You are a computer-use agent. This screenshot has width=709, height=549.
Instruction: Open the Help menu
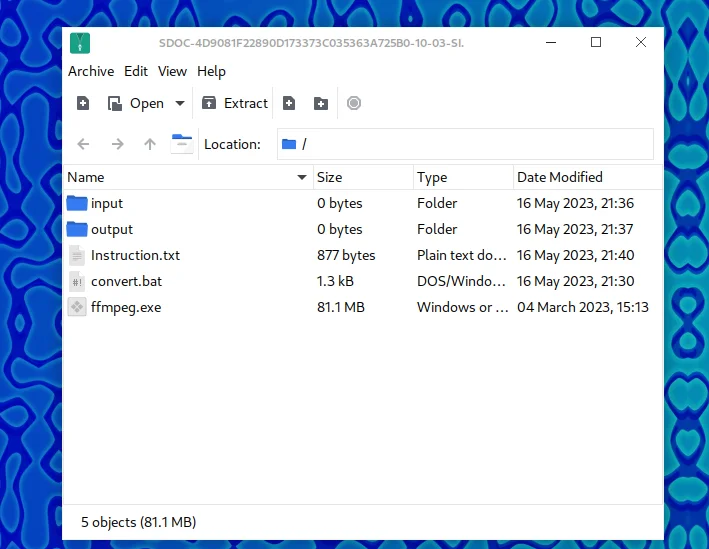[211, 71]
